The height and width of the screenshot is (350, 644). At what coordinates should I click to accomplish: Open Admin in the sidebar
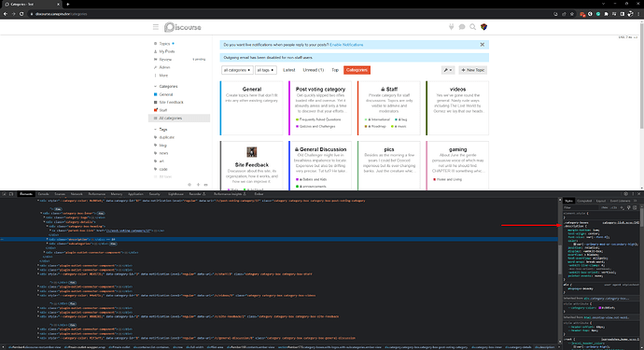[164, 67]
